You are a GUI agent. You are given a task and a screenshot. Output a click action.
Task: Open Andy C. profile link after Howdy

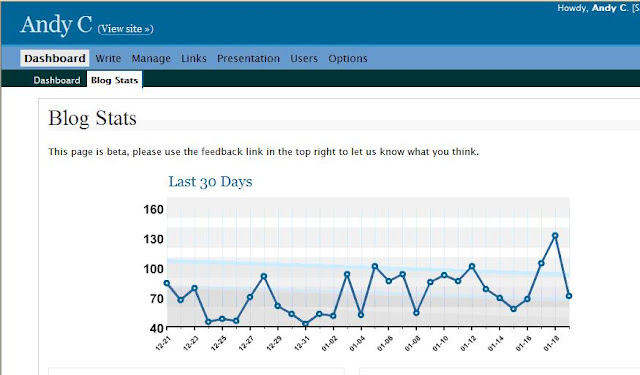point(609,8)
